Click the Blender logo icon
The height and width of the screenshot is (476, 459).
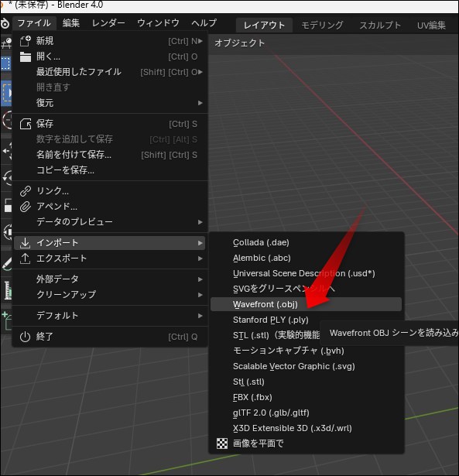(5, 23)
